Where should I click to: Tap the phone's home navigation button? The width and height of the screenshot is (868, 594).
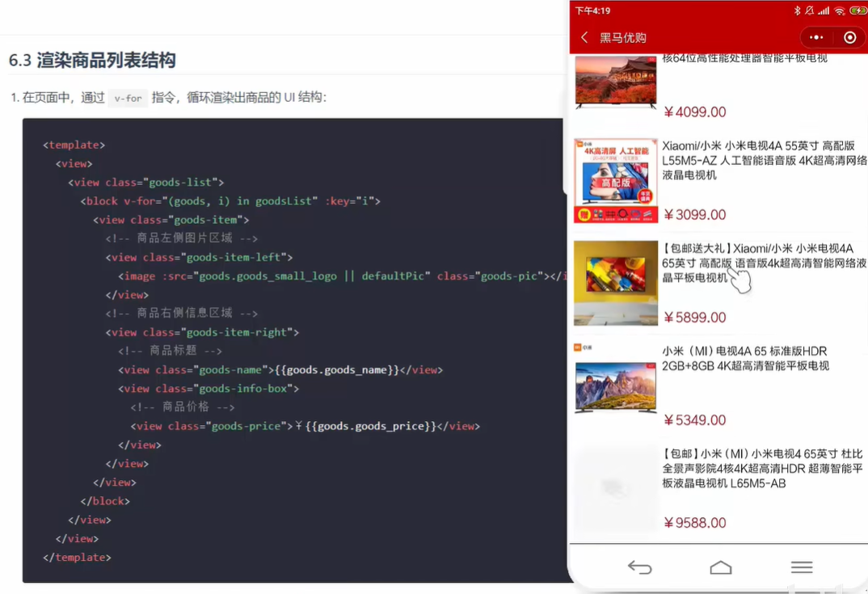[x=721, y=567]
